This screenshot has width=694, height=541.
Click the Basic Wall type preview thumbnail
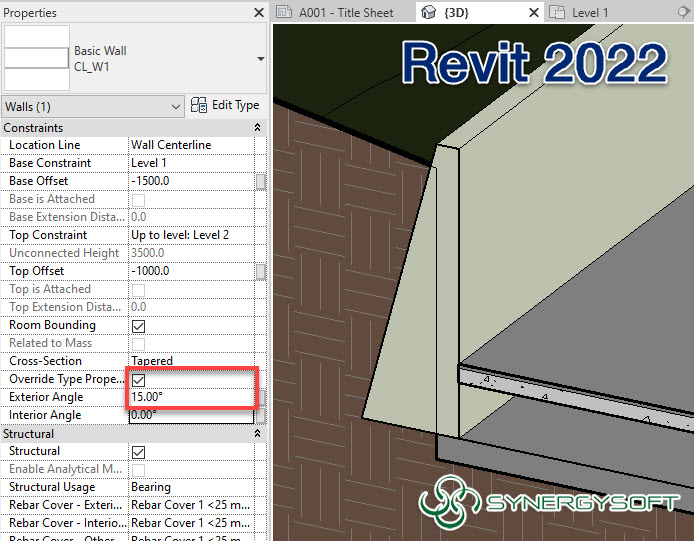[37, 58]
